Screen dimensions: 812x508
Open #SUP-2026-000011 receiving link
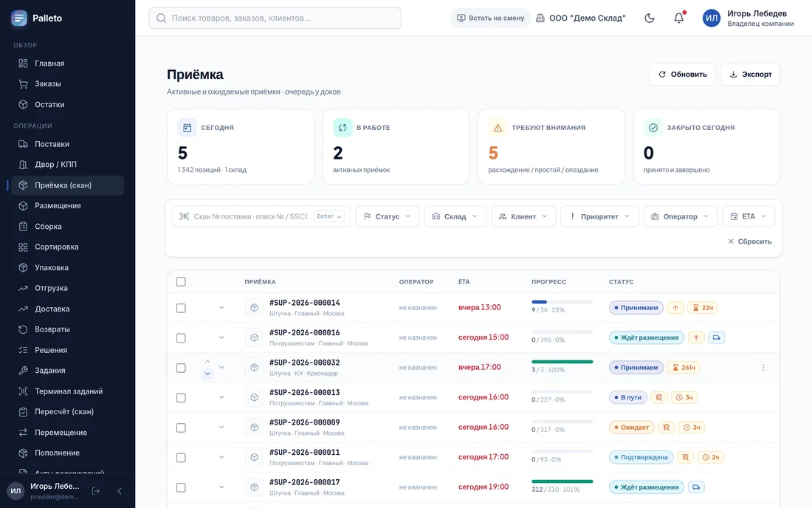pos(304,452)
